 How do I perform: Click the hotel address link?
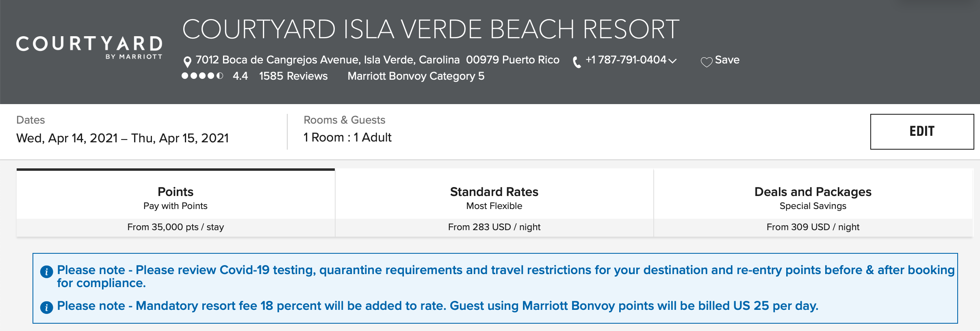click(x=377, y=60)
